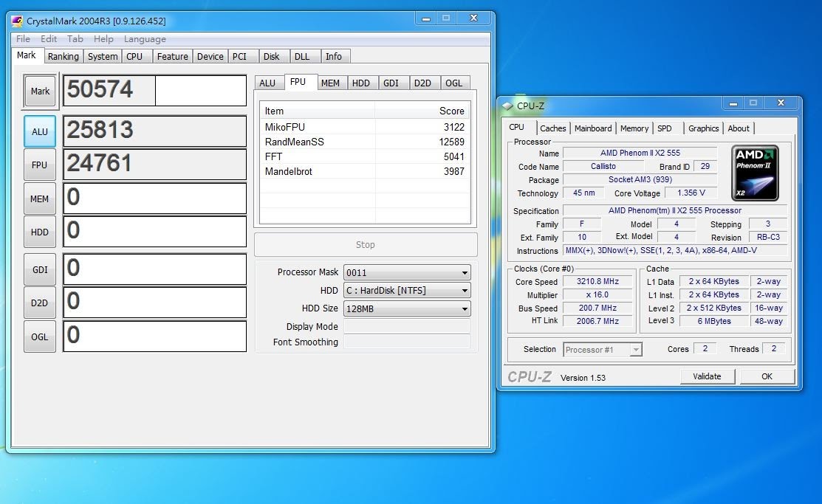The image size is (822, 504).
Task: Open the Language menu in CrystalMark
Action: pyautogui.click(x=145, y=39)
